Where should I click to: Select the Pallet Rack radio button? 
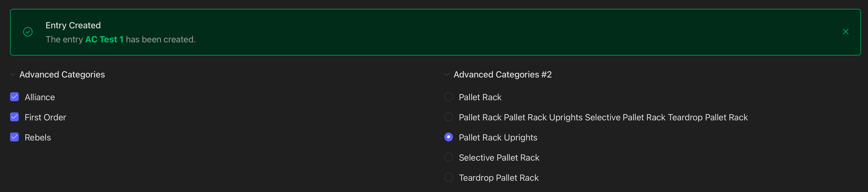coord(449,97)
